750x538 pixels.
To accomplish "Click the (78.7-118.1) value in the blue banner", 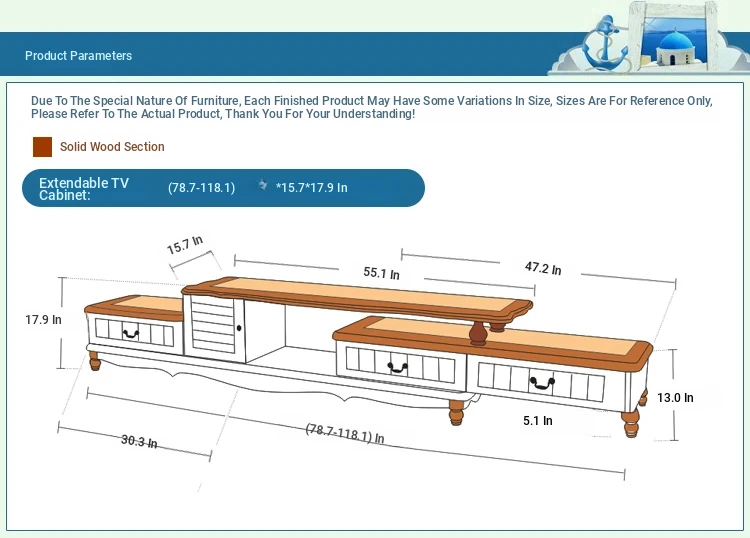I will pos(201,187).
